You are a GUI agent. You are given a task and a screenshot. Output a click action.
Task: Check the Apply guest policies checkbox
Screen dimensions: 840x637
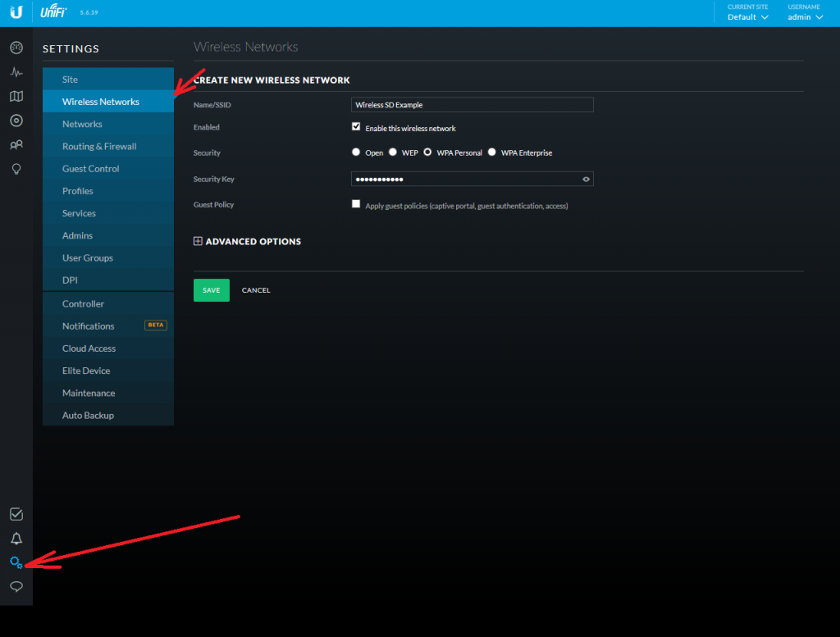click(356, 204)
